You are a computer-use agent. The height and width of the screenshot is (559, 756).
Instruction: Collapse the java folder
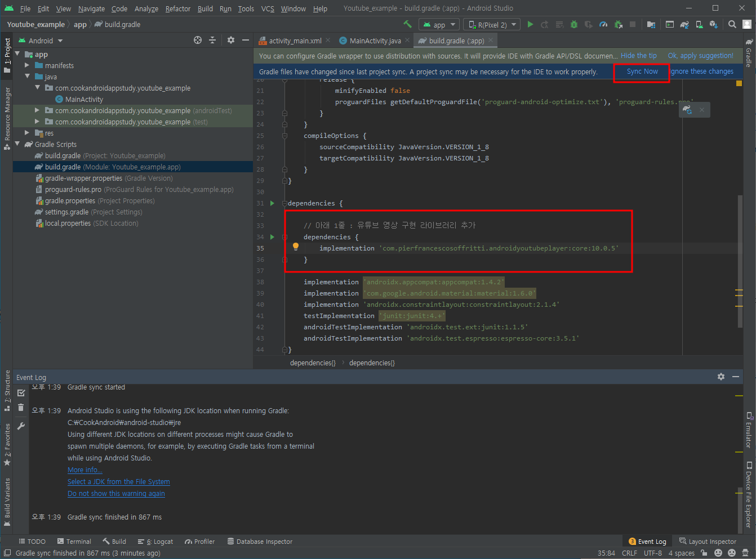pos(27,77)
